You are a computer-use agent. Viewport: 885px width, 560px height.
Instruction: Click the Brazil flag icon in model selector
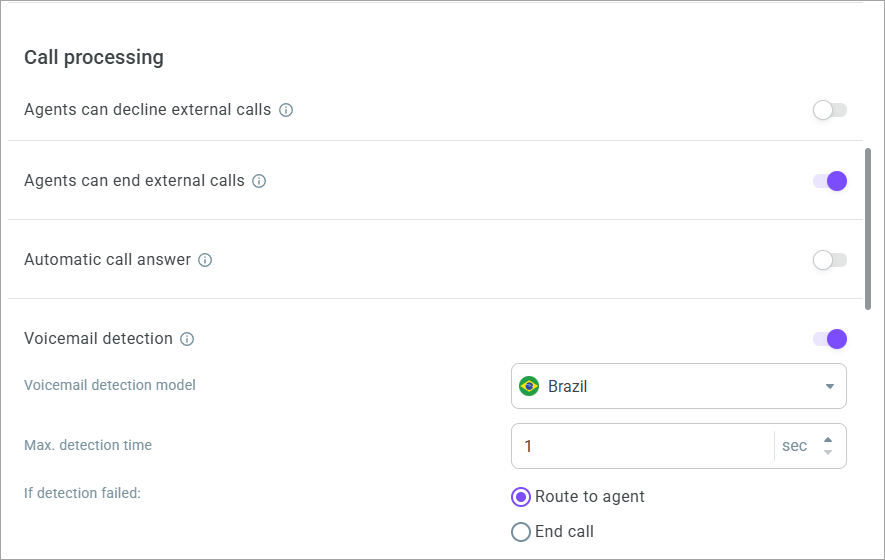coord(529,387)
